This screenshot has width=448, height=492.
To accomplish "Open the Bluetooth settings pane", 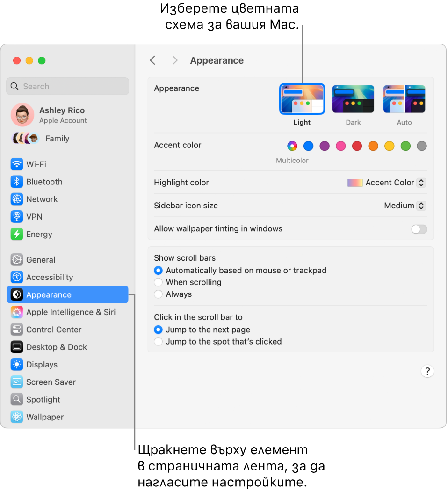I will click(44, 182).
